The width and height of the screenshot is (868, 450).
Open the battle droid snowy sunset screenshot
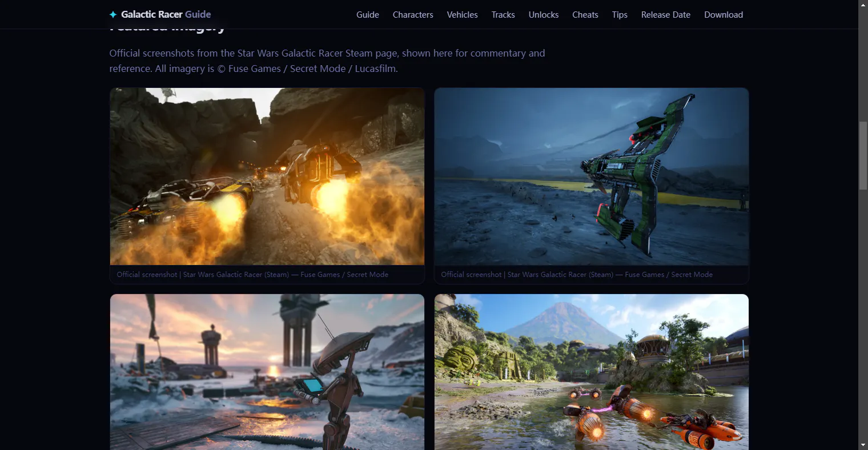tap(267, 372)
